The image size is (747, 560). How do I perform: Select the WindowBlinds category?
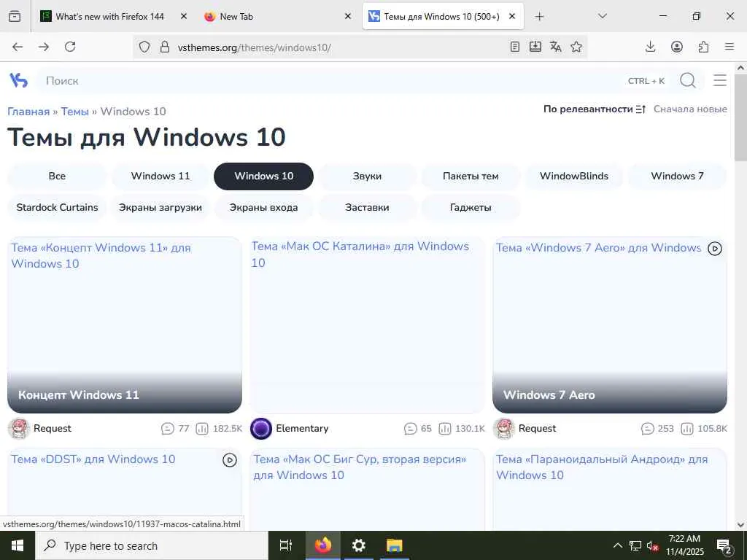pos(574,176)
